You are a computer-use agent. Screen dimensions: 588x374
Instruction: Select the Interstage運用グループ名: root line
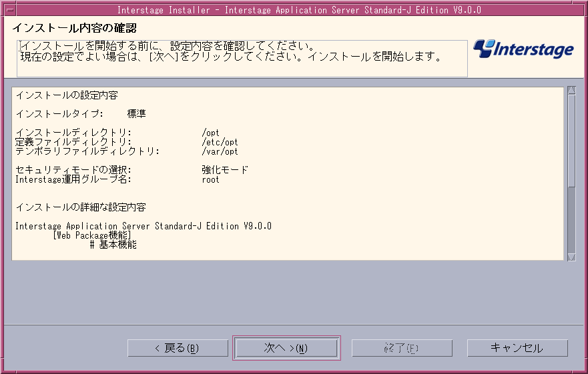[117, 179]
